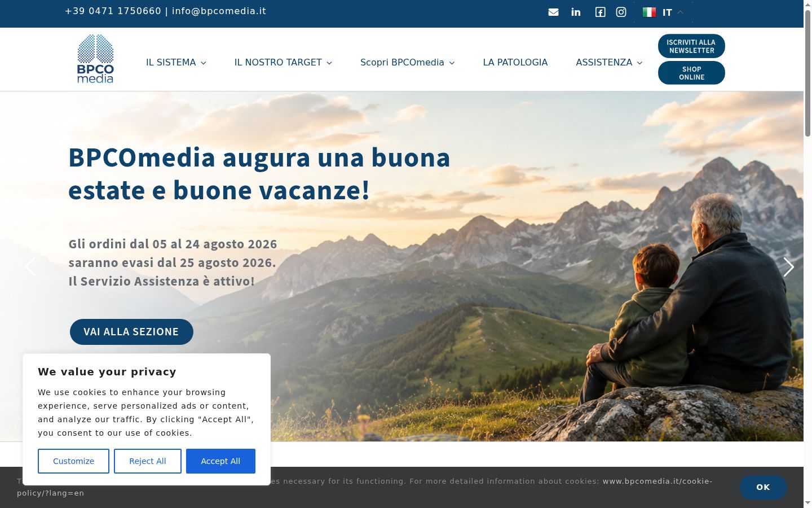Open the ASSISTENZA menu
This screenshot has height=508, width=812.
[x=609, y=62]
